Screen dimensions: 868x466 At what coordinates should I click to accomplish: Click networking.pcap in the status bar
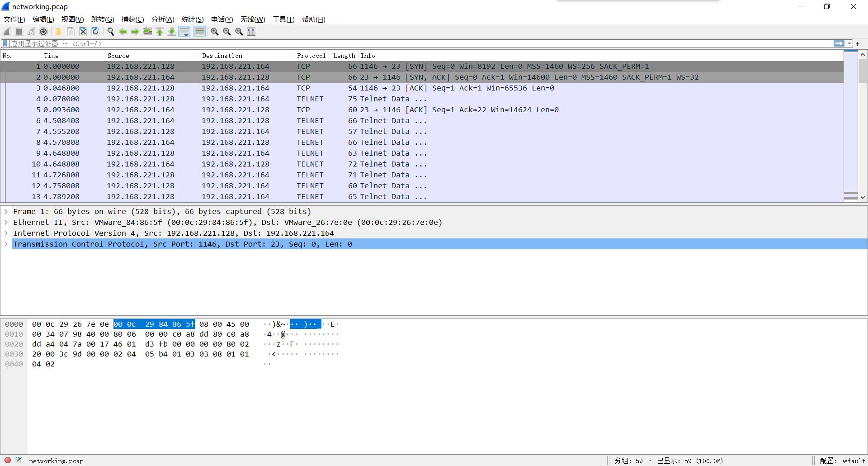coord(56,461)
